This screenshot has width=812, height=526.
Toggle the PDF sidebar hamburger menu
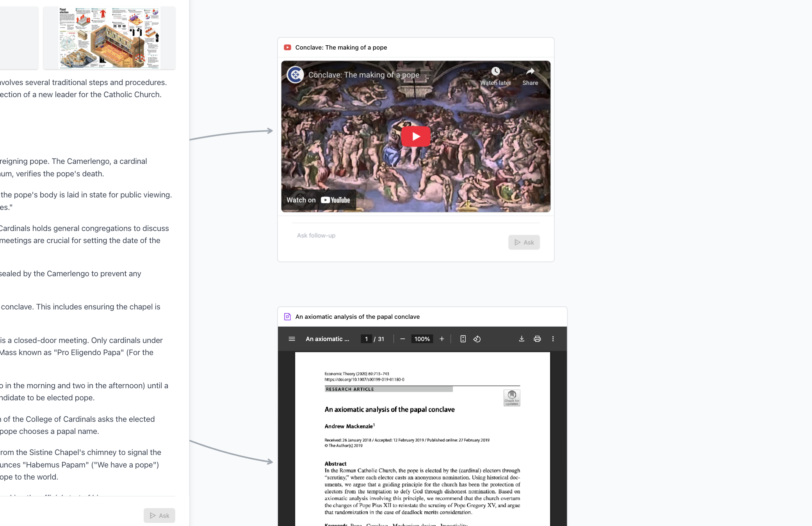[x=292, y=339]
